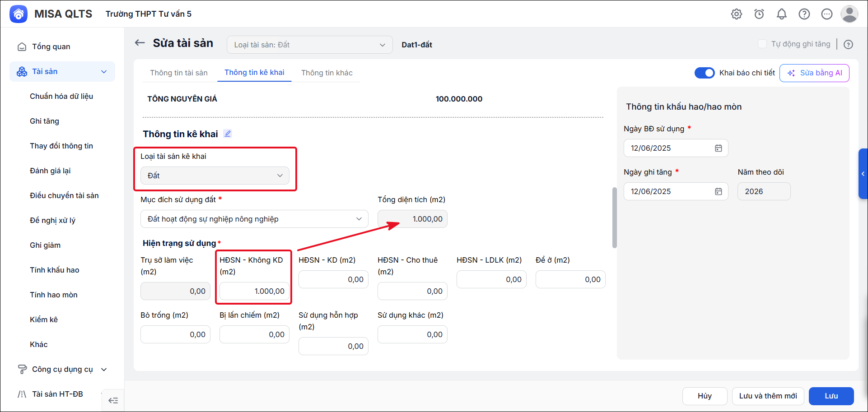The height and width of the screenshot is (412, 868).
Task: Focus the HĐSN - Cho thuê field
Action: pyautogui.click(x=412, y=291)
